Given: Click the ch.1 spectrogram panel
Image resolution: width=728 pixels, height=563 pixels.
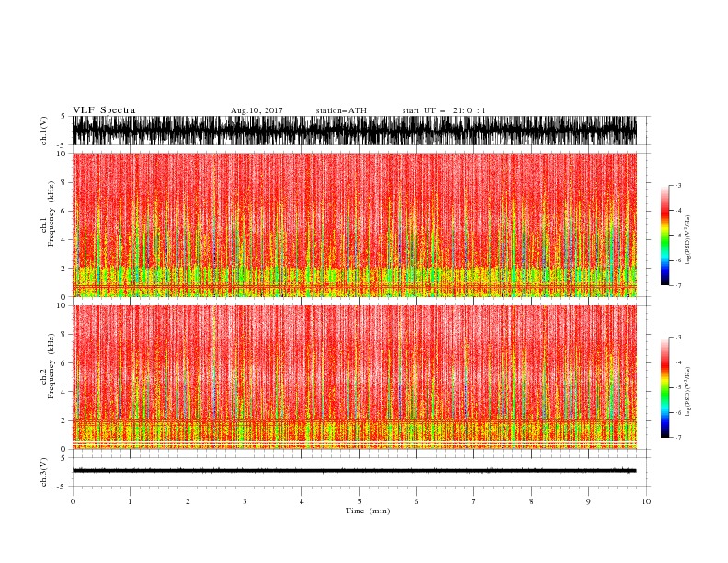Looking at the screenshot, I should point(361,224).
